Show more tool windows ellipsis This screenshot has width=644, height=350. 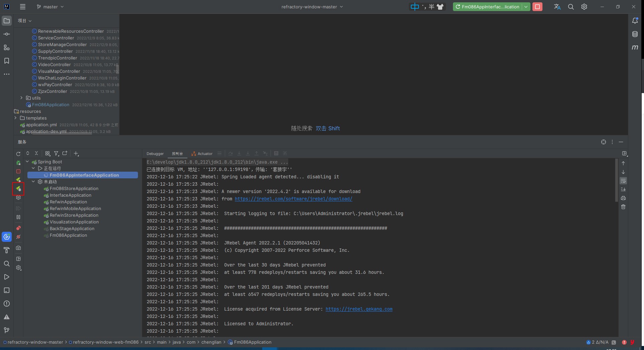7,74
